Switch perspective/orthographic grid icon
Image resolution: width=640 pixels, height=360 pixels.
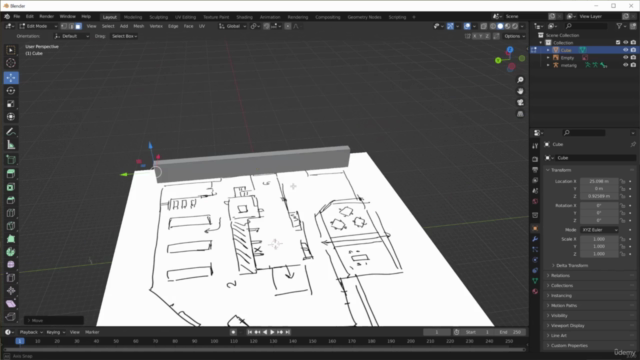tap(520, 114)
